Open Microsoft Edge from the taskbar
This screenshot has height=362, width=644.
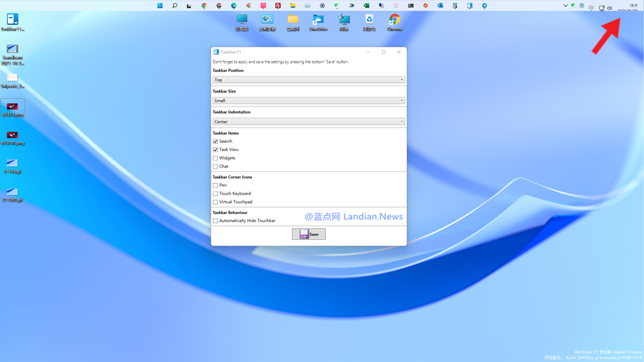(x=234, y=6)
